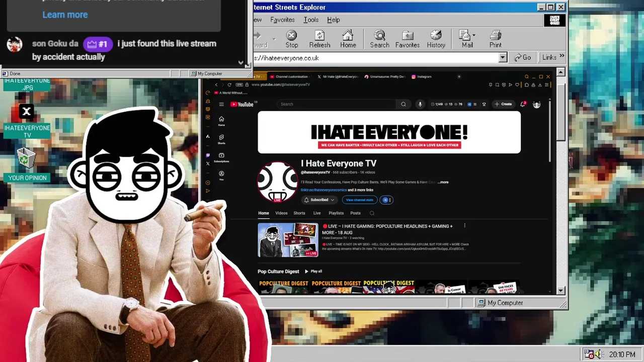644x362 pixels.
Task: Expand the Links toolbar chevron
Action: 561,56
